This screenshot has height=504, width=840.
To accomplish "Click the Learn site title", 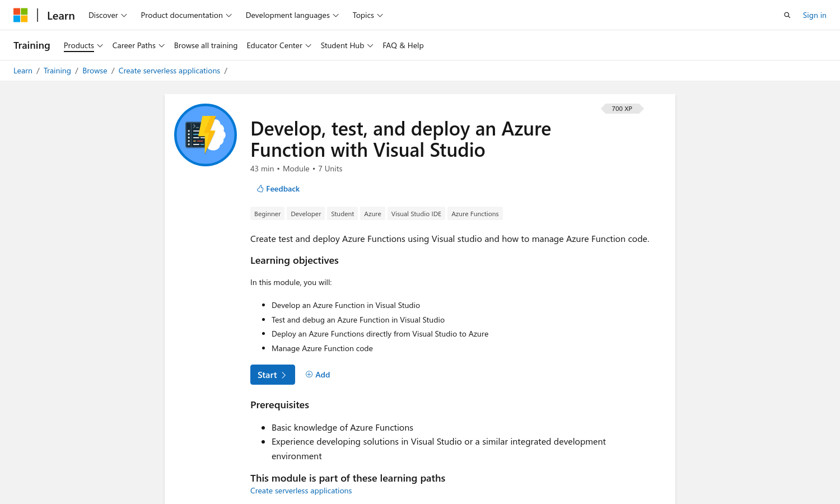I will pos(61,16).
